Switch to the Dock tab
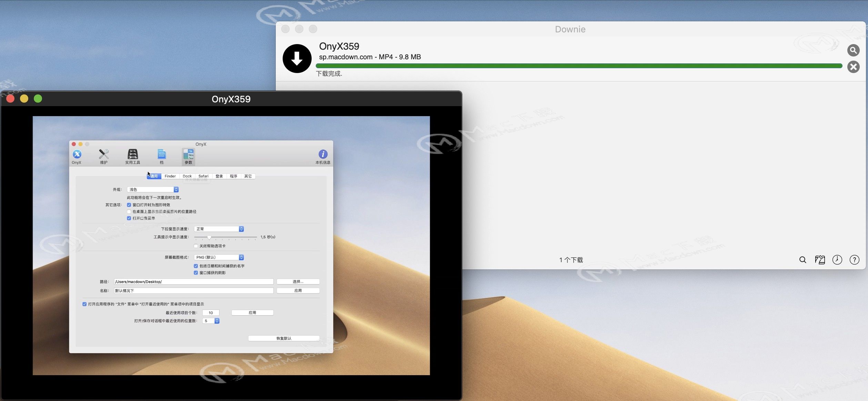Screen dimensions: 868x401 (187, 176)
